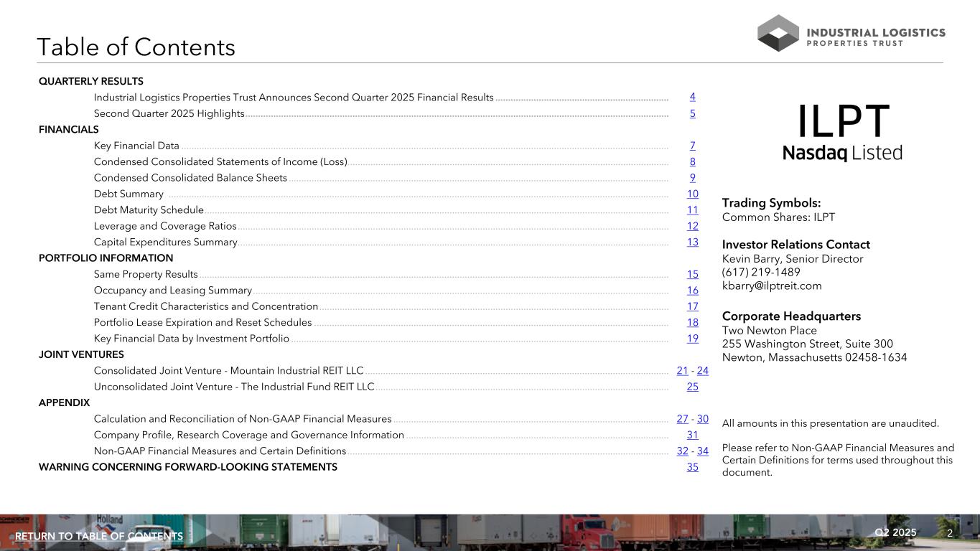Image resolution: width=980 pixels, height=551 pixels.
Task: Open page 35 forward-looking statements warning
Action: tap(692, 467)
